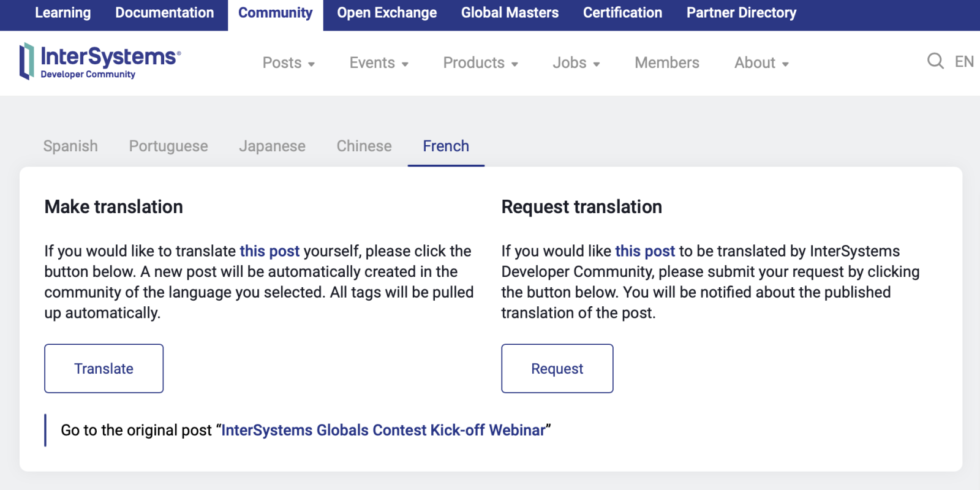
Task: Open the EN language selector
Action: pos(964,62)
